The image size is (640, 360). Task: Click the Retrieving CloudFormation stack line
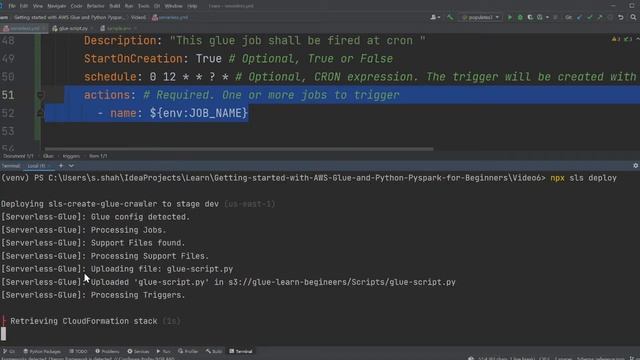tap(84, 321)
